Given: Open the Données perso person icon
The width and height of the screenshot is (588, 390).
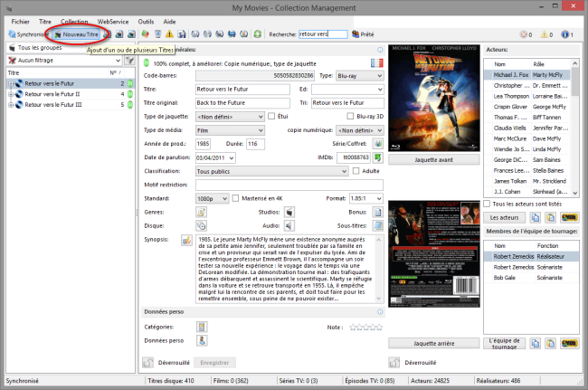Looking at the screenshot, I should pos(202,340).
